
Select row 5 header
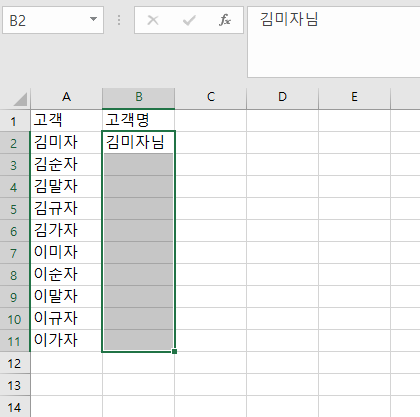tap(15, 209)
